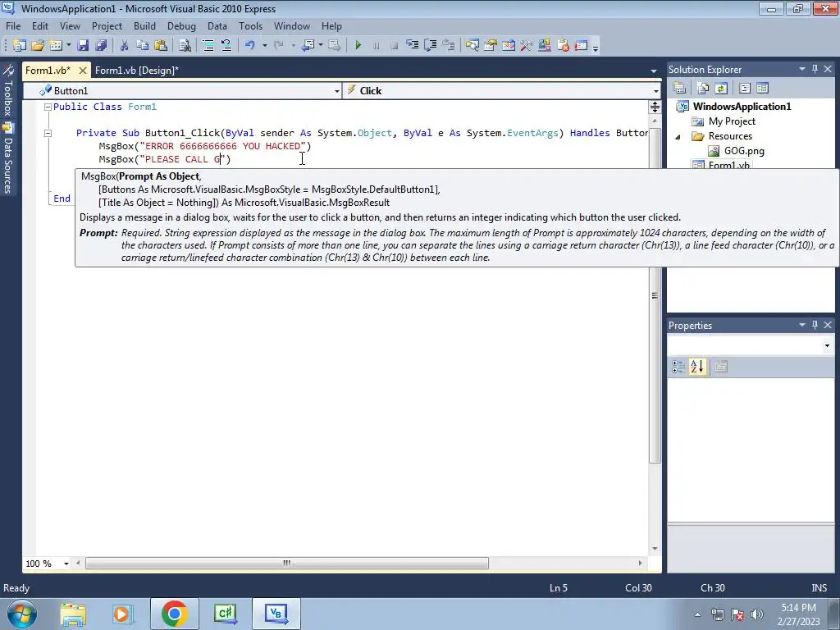Open the Error List toolbar icon

563,46
